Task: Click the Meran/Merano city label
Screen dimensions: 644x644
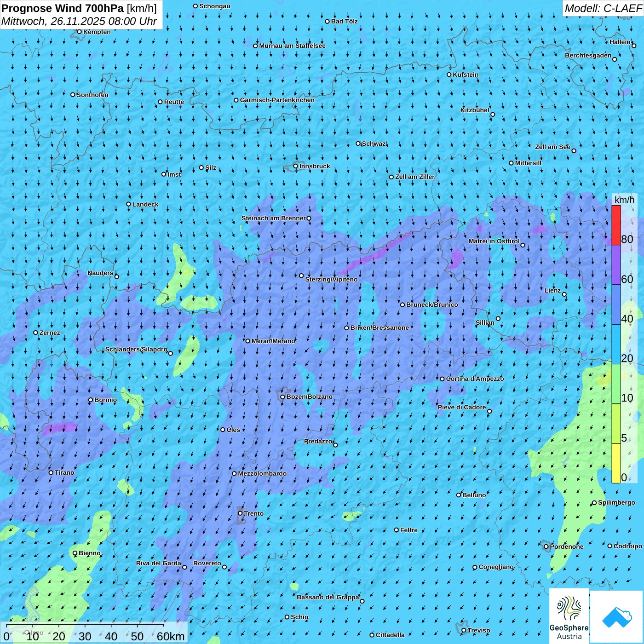Action: (x=273, y=341)
